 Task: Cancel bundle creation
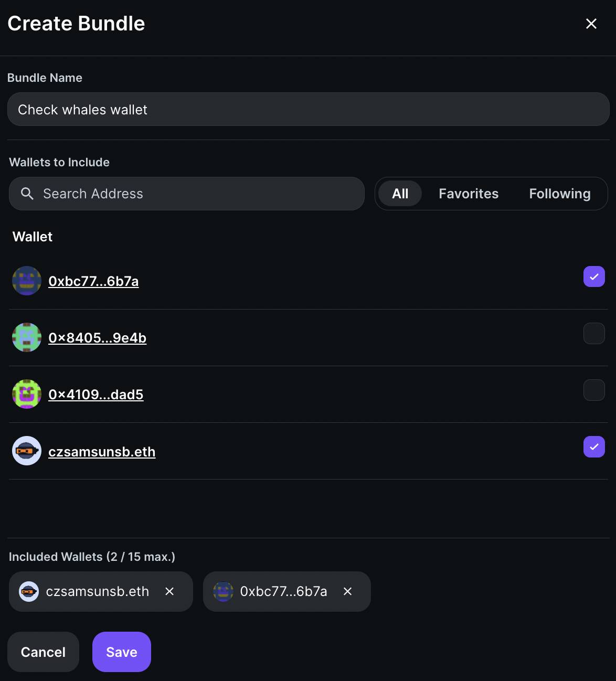point(43,652)
